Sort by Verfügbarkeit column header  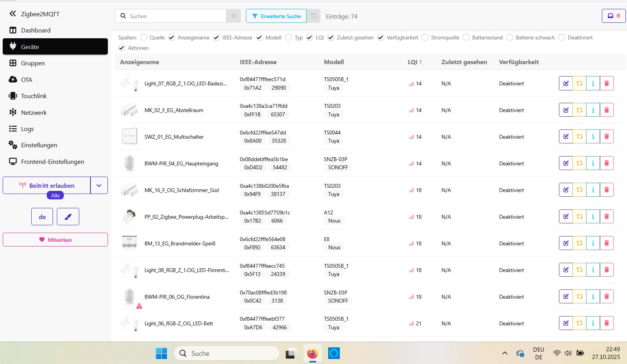click(x=519, y=62)
